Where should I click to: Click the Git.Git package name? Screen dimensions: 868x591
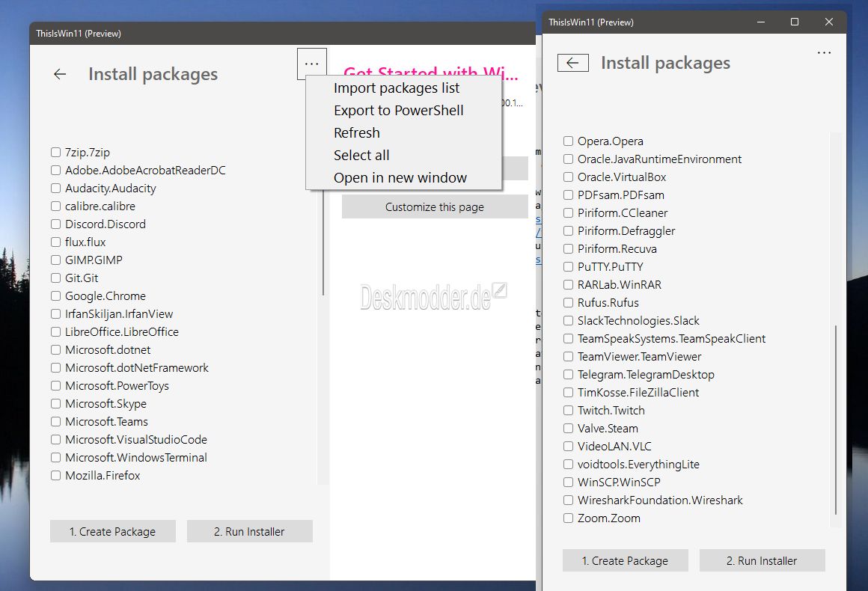[x=82, y=278]
